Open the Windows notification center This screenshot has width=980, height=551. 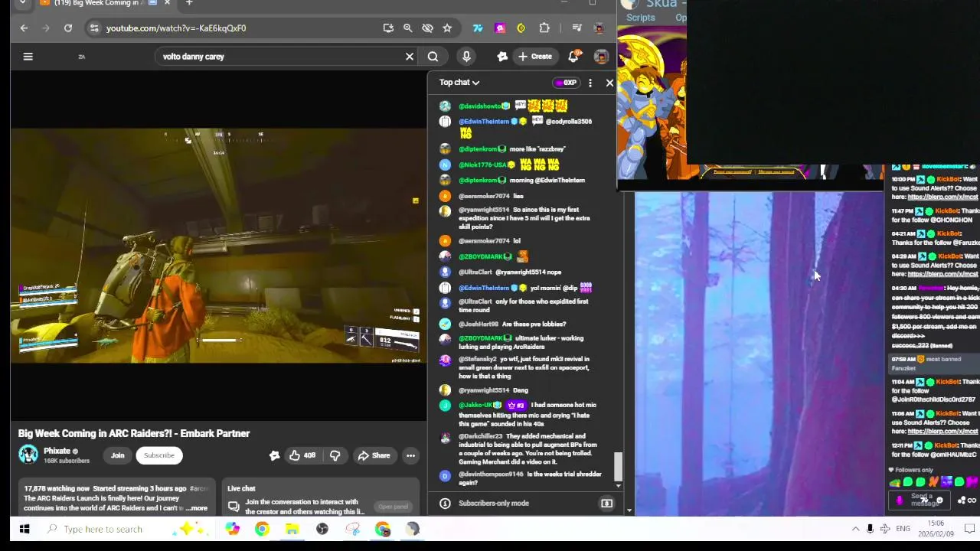[969, 529]
